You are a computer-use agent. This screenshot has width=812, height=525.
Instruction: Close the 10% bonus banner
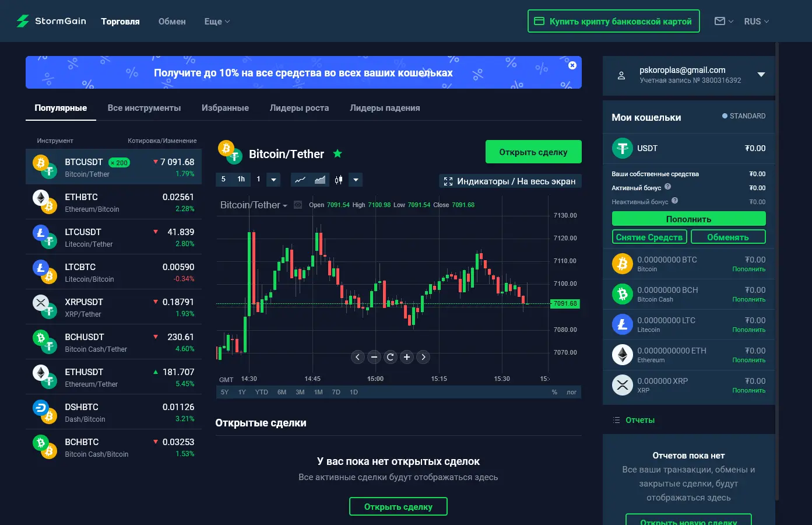pos(572,65)
